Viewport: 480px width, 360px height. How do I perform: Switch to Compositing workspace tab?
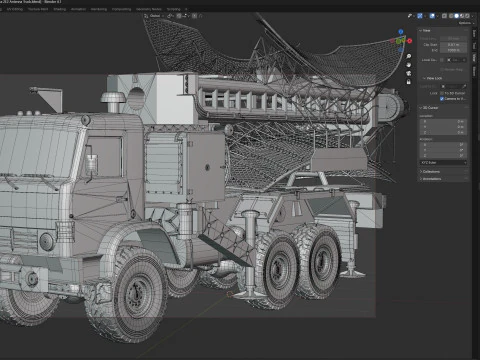[x=121, y=9]
